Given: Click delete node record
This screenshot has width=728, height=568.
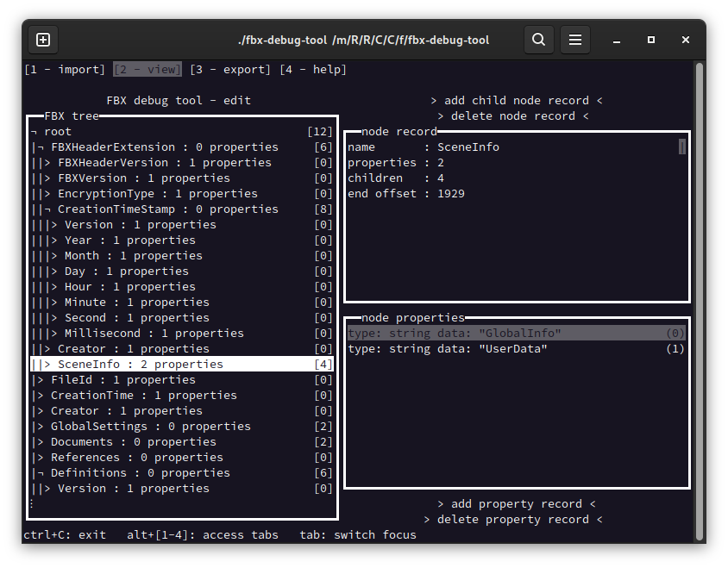Looking at the screenshot, I should 512,116.
